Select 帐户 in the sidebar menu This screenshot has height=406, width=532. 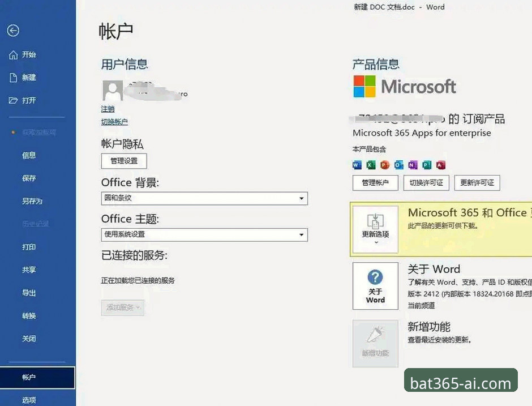coord(37,377)
